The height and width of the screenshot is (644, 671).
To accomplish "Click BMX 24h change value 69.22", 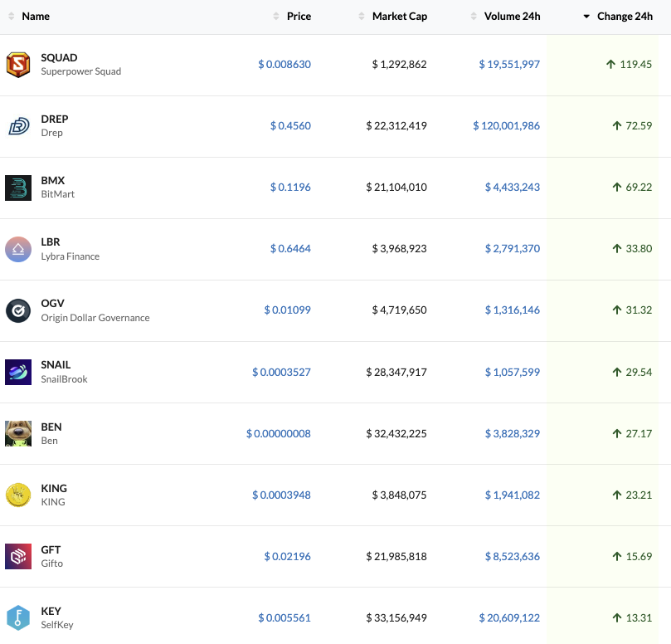I will point(639,187).
